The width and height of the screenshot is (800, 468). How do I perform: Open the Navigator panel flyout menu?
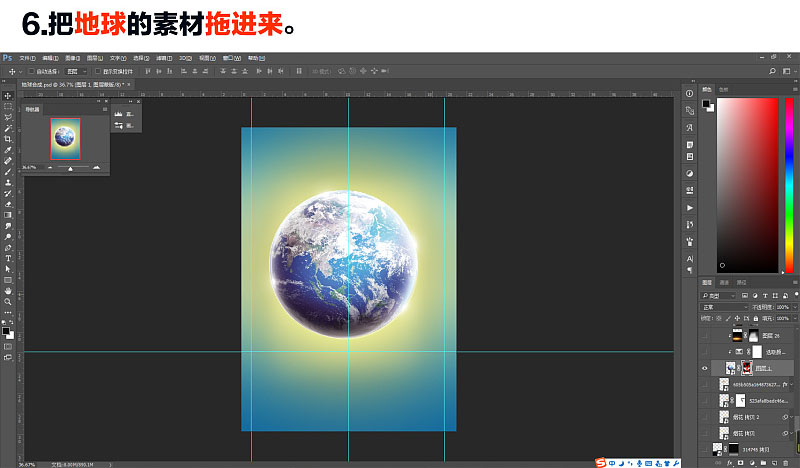[105, 109]
